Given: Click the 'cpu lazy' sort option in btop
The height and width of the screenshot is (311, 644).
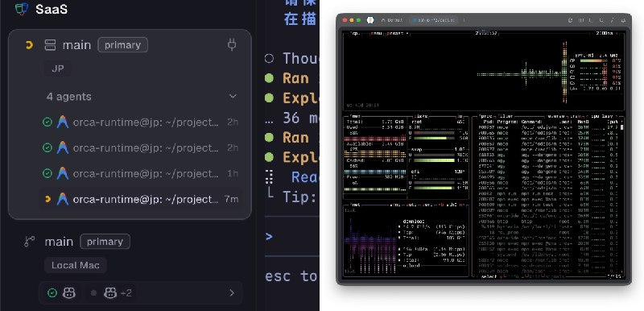Looking at the screenshot, I should pyautogui.click(x=601, y=116).
